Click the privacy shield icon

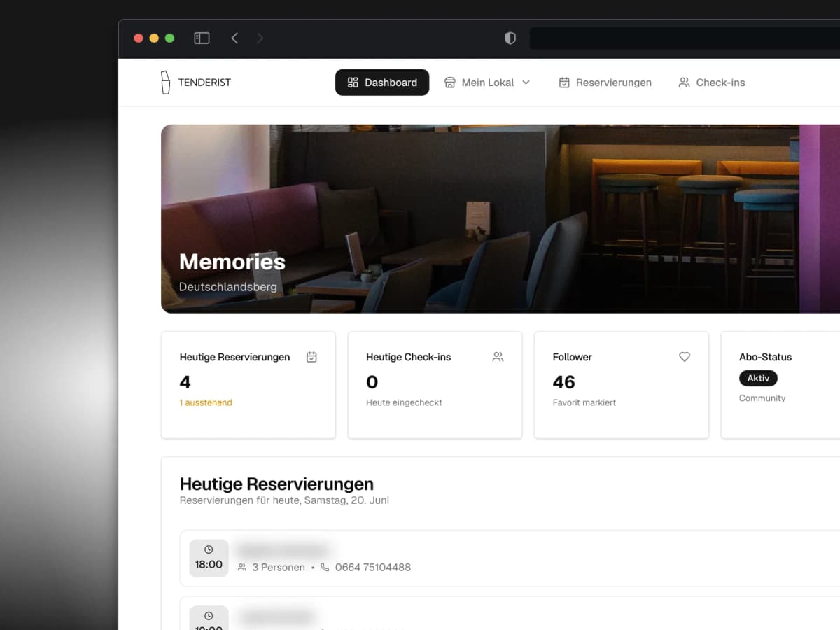click(510, 38)
